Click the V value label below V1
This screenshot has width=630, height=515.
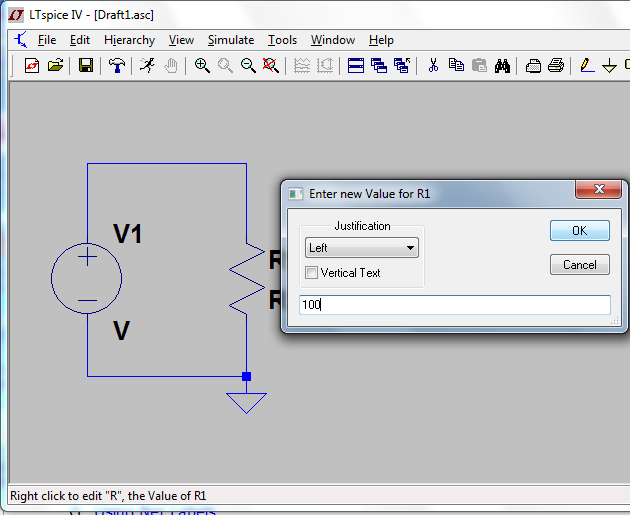pyautogui.click(x=122, y=331)
